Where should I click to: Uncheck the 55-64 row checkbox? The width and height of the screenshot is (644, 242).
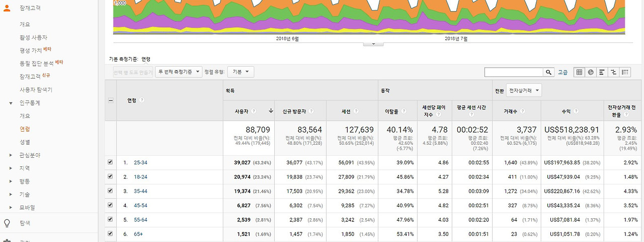coord(110,219)
